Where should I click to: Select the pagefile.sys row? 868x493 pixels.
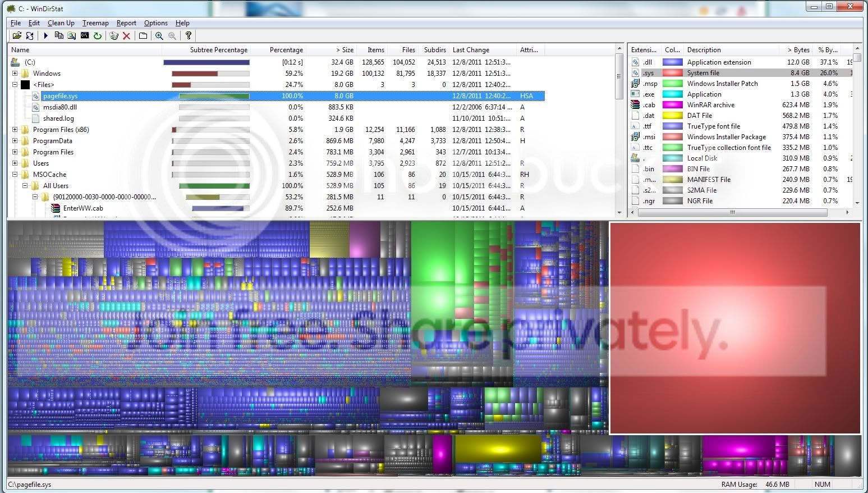point(292,96)
